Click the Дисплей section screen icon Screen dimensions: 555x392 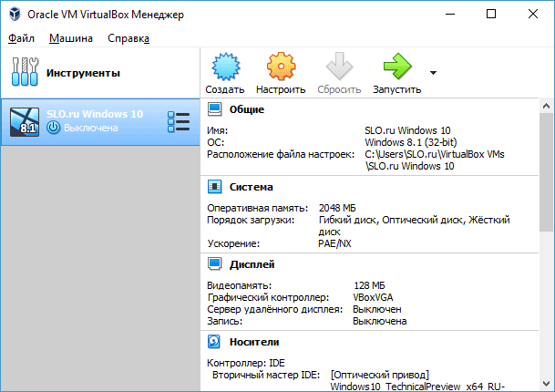pos(214,264)
